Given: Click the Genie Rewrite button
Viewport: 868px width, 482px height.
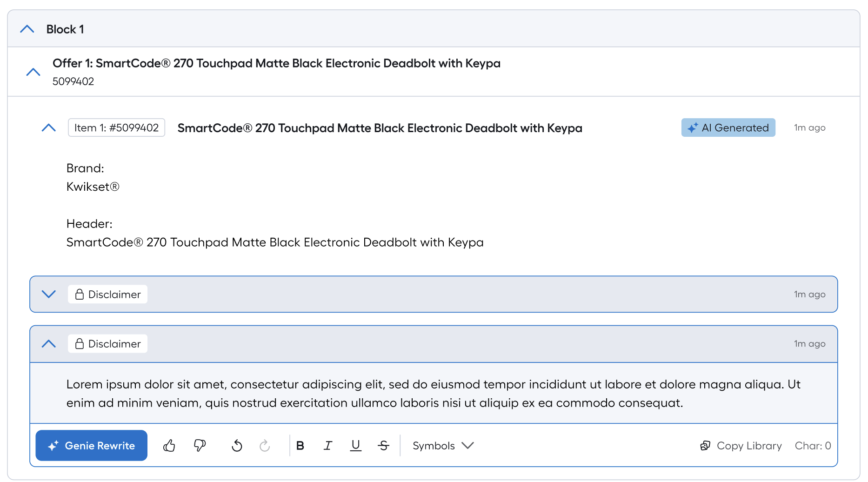Looking at the screenshot, I should [92, 445].
